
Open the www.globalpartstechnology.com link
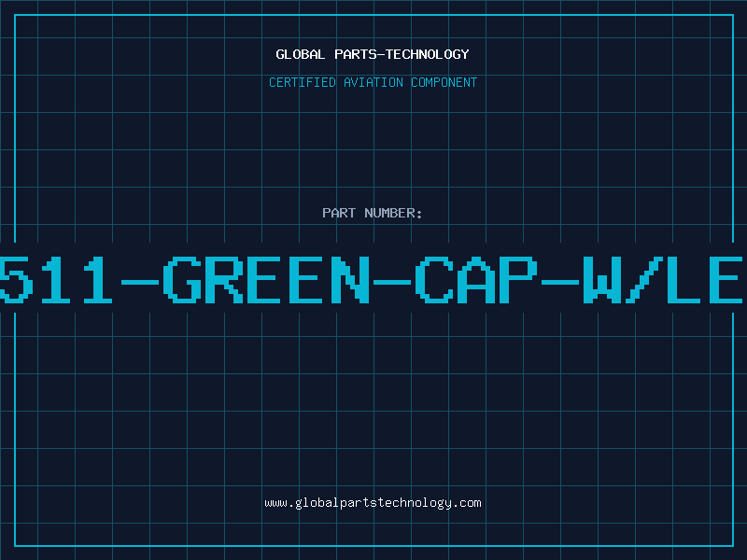pyautogui.click(x=373, y=503)
